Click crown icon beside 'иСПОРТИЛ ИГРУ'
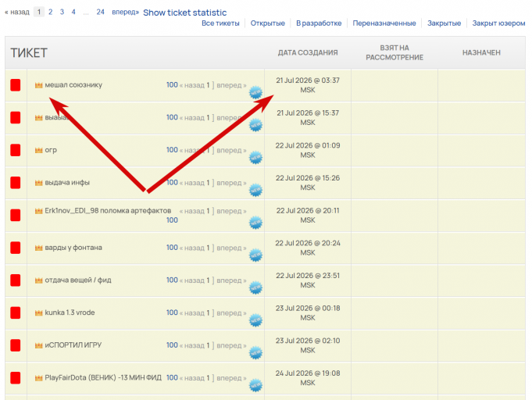The width and height of the screenshot is (532, 400). click(39, 345)
